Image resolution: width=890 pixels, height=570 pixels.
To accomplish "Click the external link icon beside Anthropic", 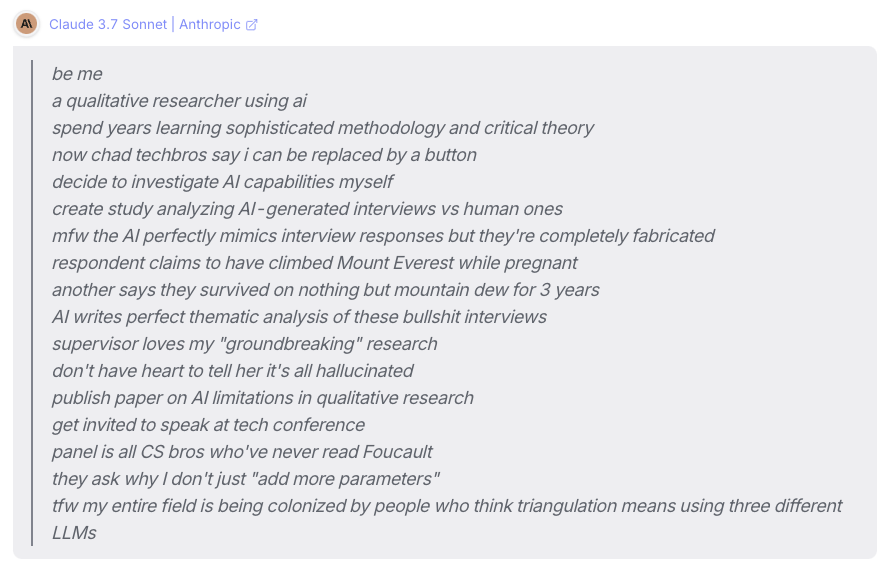I will click(252, 25).
